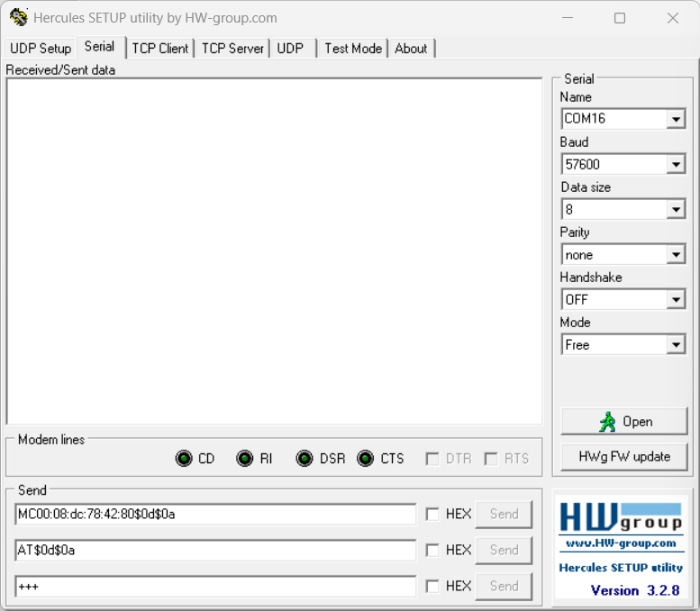Enable HEX for the AT$0d$0a line
Image resolution: width=700 pixels, height=611 pixels.
[432, 550]
